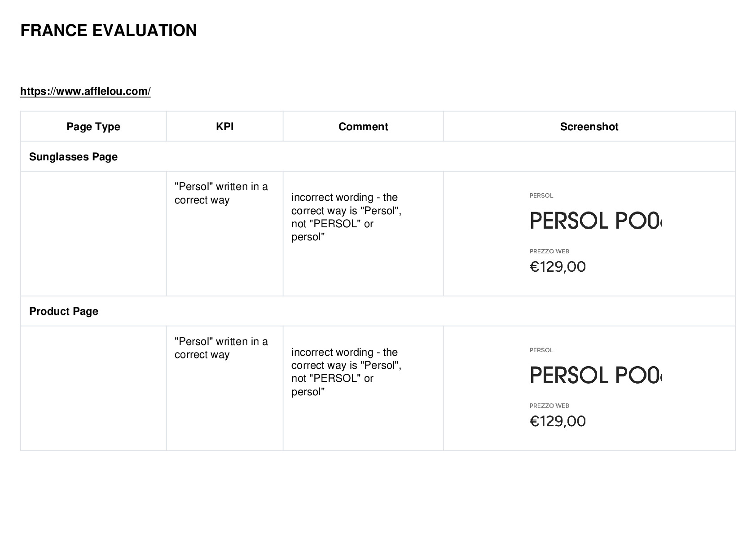Select the Comment column header
756x535 pixels.
pos(363,127)
